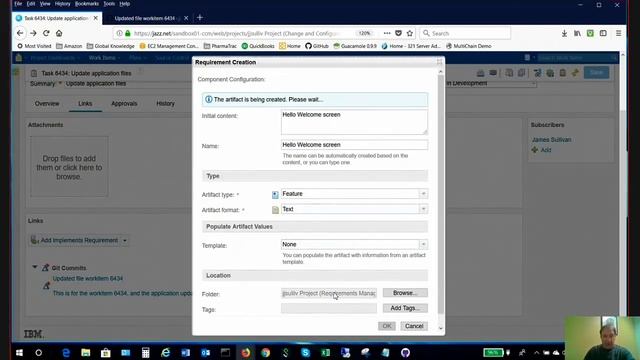The height and width of the screenshot is (360, 640).
Task: Close the Updated file workitem tab
Action: [x=186, y=18]
